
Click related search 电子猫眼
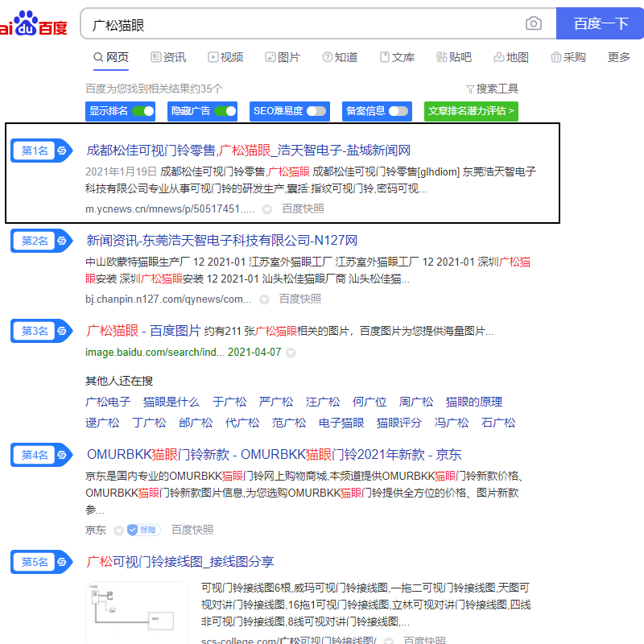pyautogui.click(x=341, y=423)
